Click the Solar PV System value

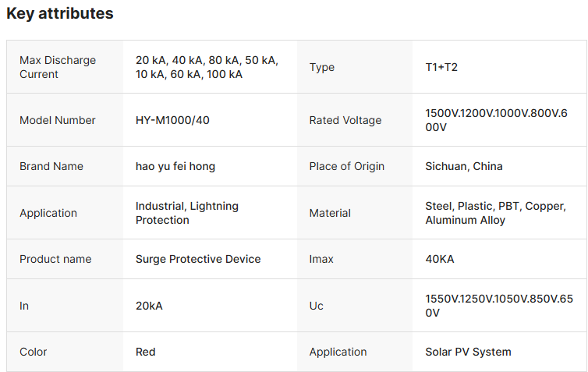[468, 352]
